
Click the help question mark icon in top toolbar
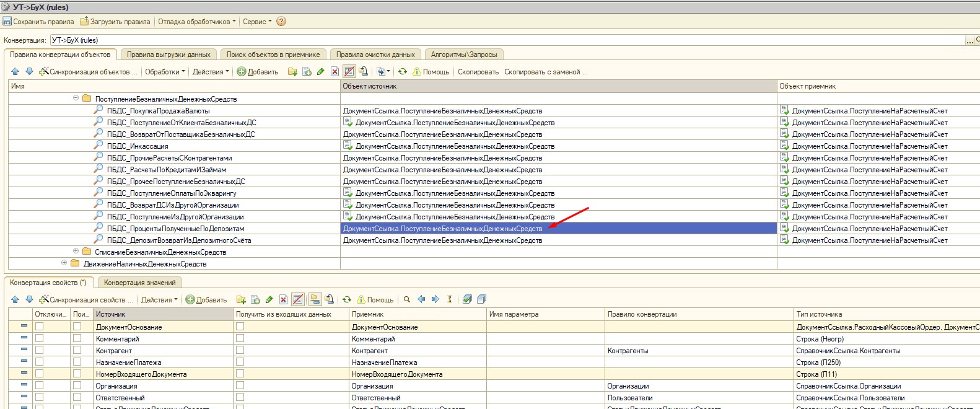281,21
